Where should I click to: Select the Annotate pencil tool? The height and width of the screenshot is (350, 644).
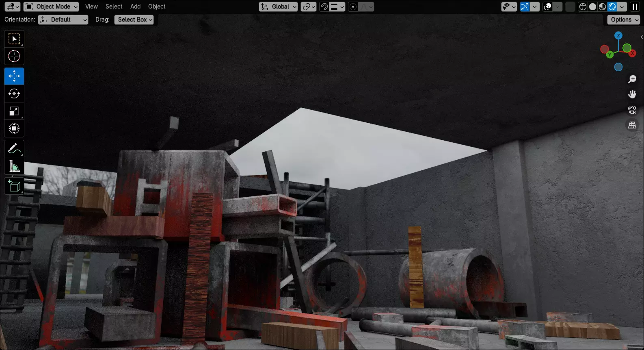(14, 149)
